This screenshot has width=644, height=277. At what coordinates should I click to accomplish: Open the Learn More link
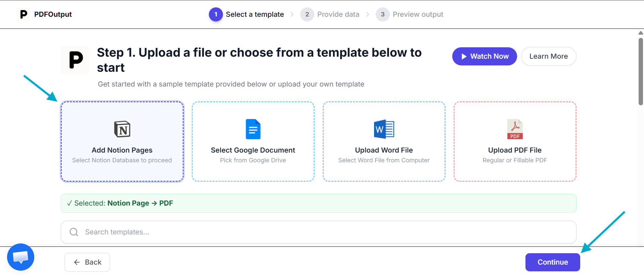pyautogui.click(x=549, y=56)
